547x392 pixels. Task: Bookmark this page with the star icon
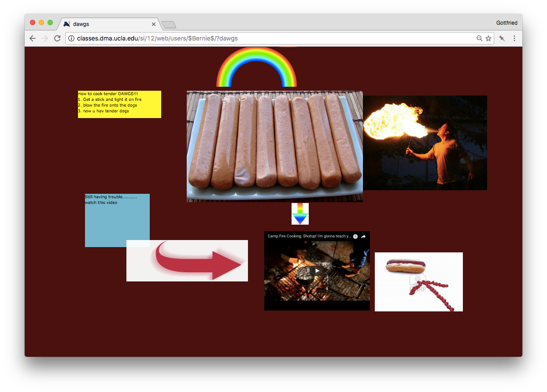(x=488, y=38)
